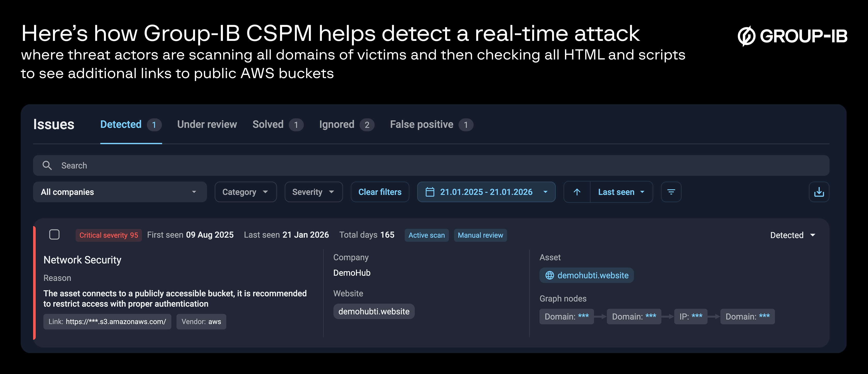This screenshot has width=868, height=374.
Task: Click the search magnifier icon
Action: pos(47,165)
